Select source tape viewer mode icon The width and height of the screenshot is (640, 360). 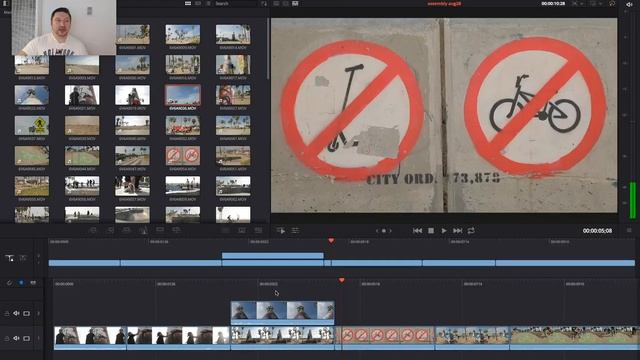pyautogui.click(x=286, y=3)
